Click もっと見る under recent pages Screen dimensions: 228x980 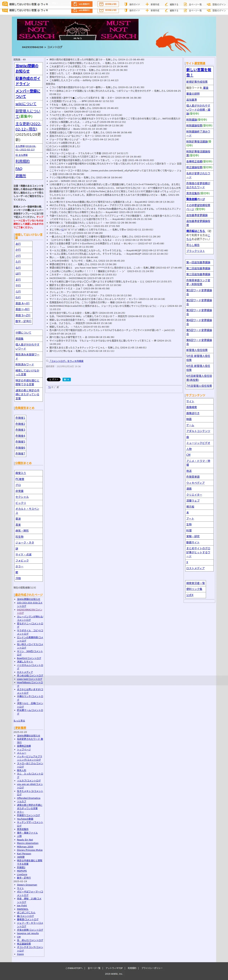point(19,721)
